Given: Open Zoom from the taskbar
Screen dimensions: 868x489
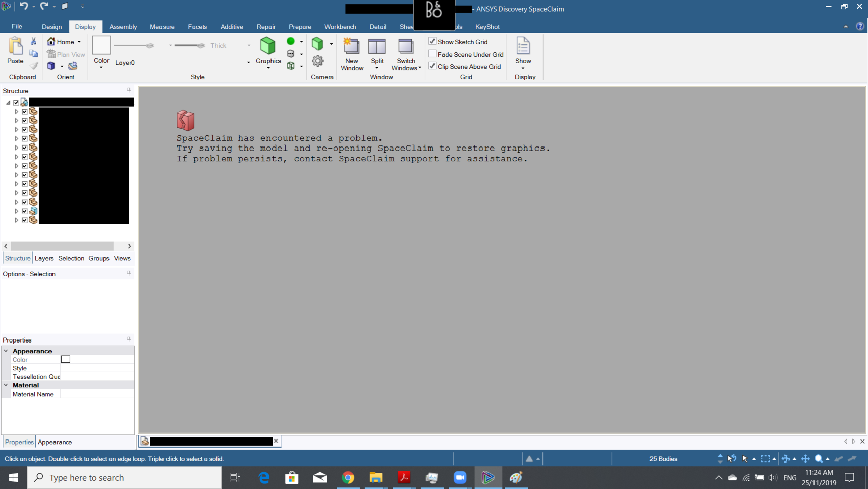Looking at the screenshot, I should 460,477.
